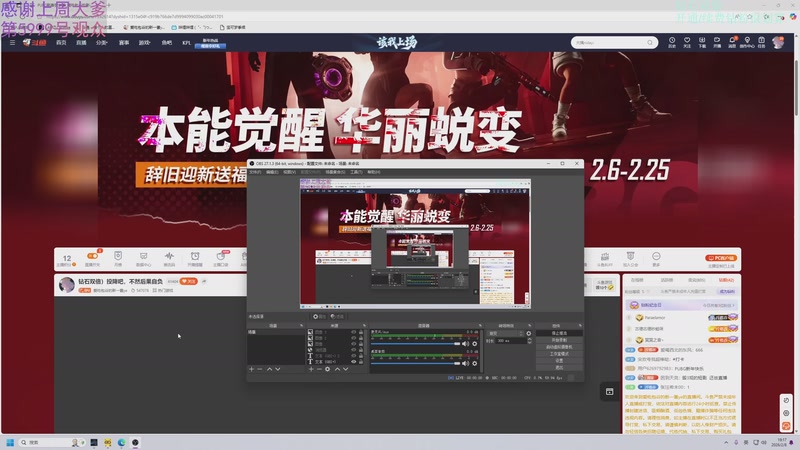800x450 pixels.
Task: Open user avatar menu in Douyu header
Action: pos(778,42)
